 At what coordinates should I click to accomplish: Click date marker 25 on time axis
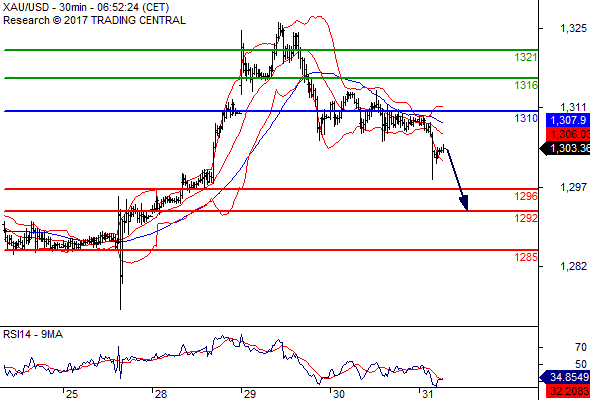point(72,394)
